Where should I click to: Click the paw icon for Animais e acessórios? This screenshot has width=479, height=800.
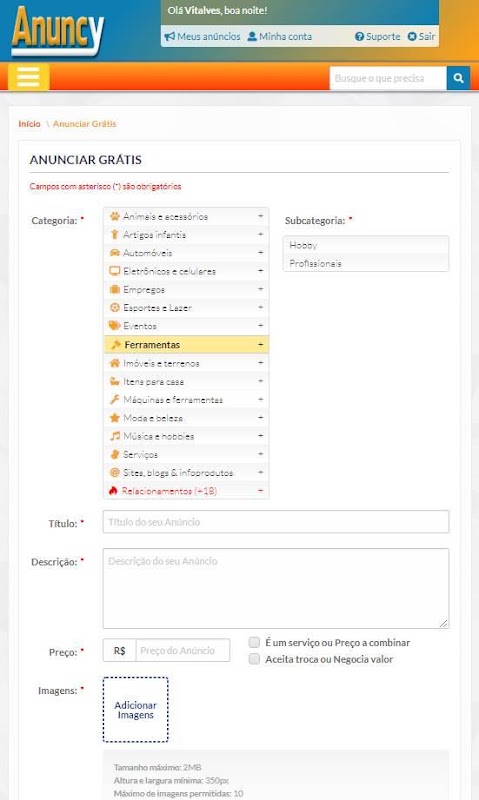tap(115, 216)
